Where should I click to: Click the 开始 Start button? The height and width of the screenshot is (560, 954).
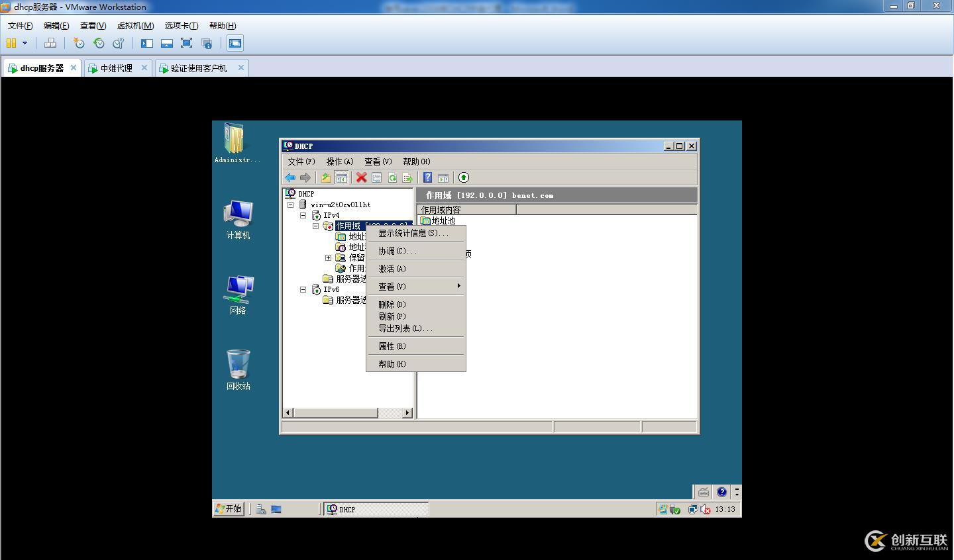229,508
